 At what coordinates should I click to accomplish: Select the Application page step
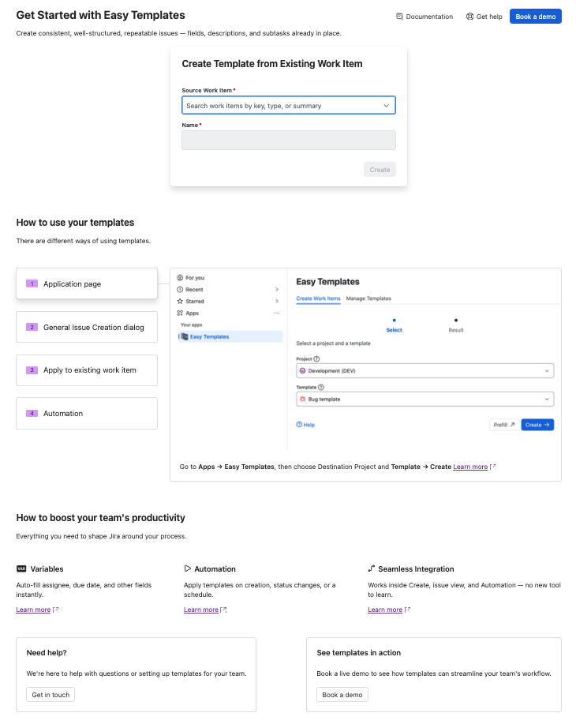pos(87,283)
